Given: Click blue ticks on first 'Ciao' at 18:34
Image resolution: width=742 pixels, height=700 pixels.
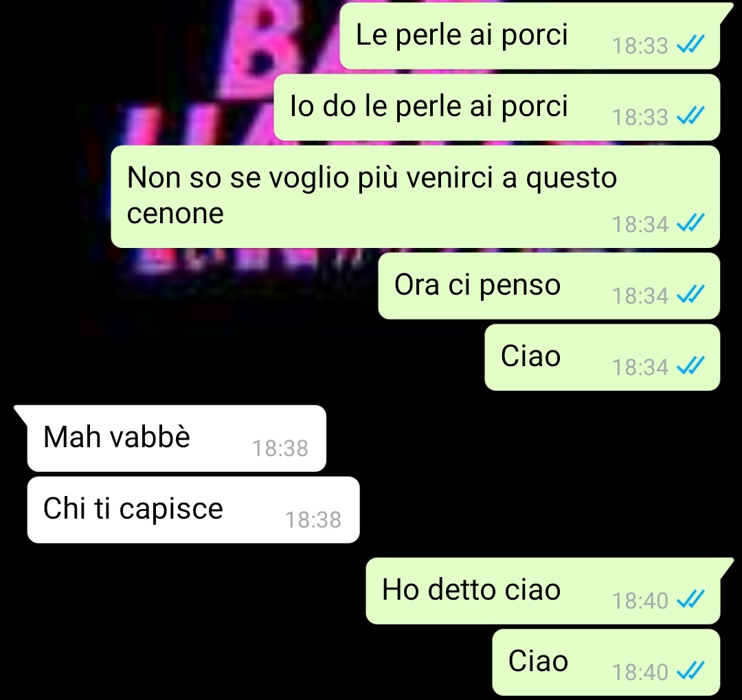Looking at the screenshot, I should tap(690, 365).
